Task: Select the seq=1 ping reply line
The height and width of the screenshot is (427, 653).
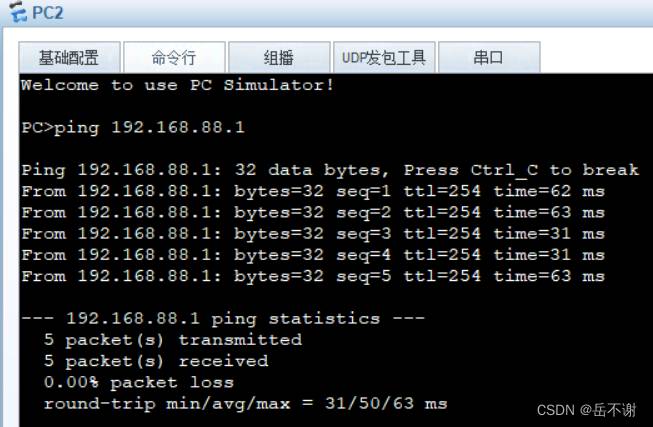Action: click(x=313, y=192)
